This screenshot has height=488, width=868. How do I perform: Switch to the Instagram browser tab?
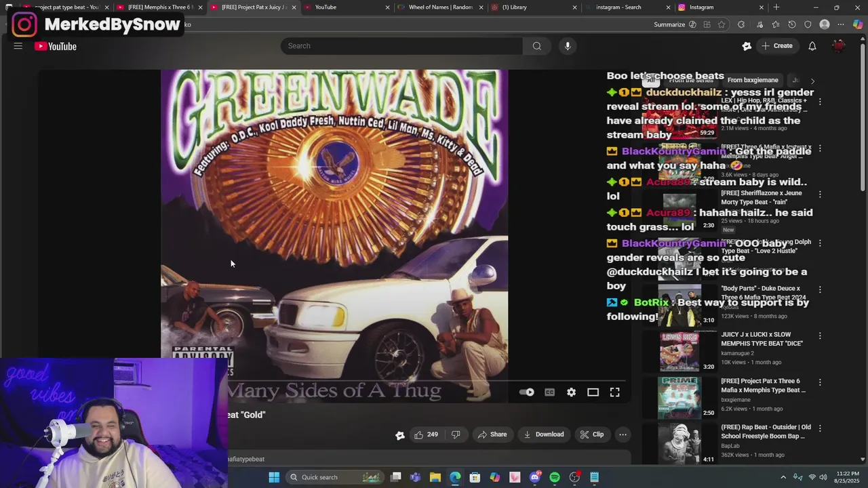pos(721,7)
